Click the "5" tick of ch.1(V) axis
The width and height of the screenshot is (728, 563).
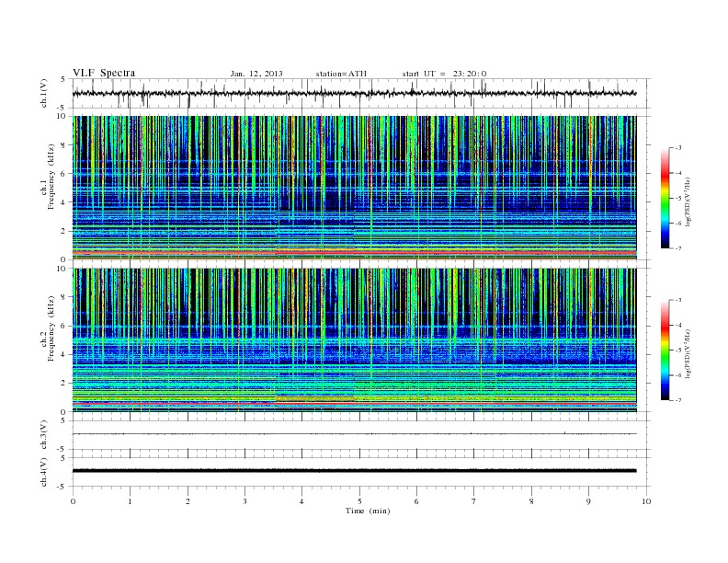[x=63, y=79]
